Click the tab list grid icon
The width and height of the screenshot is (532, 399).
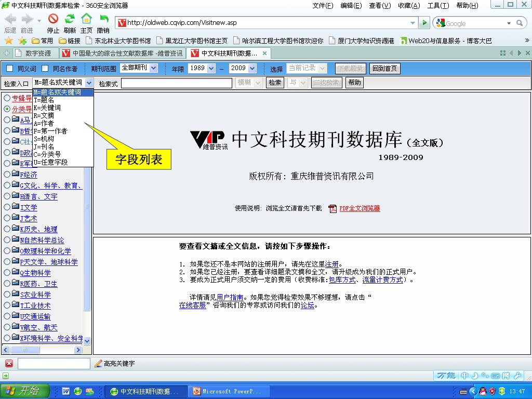(x=503, y=53)
